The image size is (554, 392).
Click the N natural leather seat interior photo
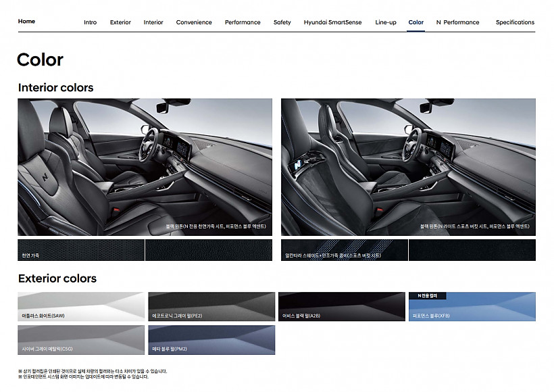click(x=145, y=167)
